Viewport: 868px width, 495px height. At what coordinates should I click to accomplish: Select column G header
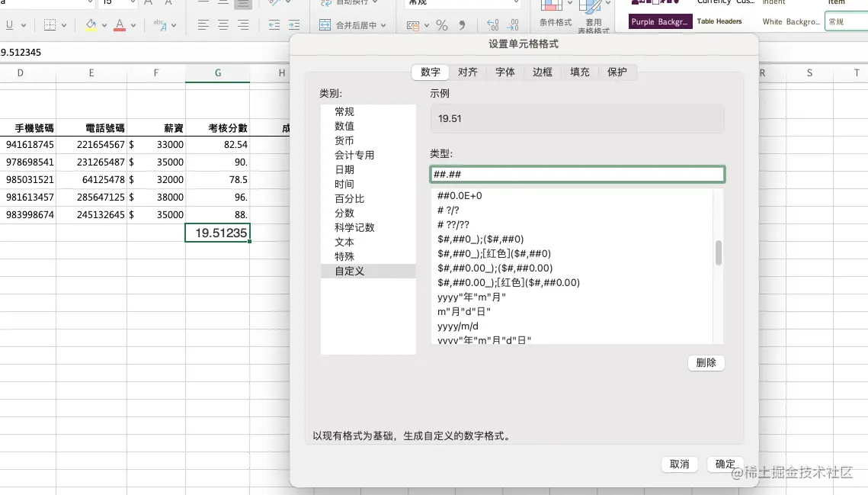tap(217, 73)
